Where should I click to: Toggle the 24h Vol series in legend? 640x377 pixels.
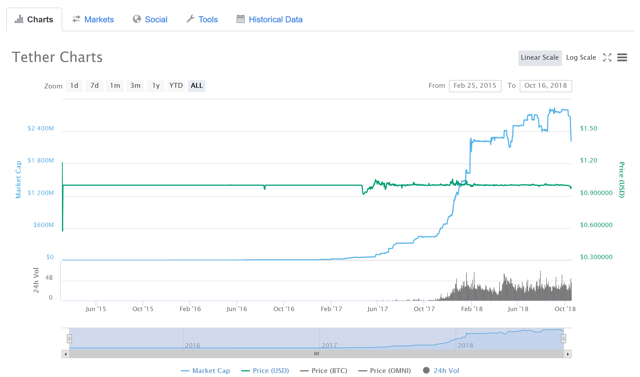[441, 370]
